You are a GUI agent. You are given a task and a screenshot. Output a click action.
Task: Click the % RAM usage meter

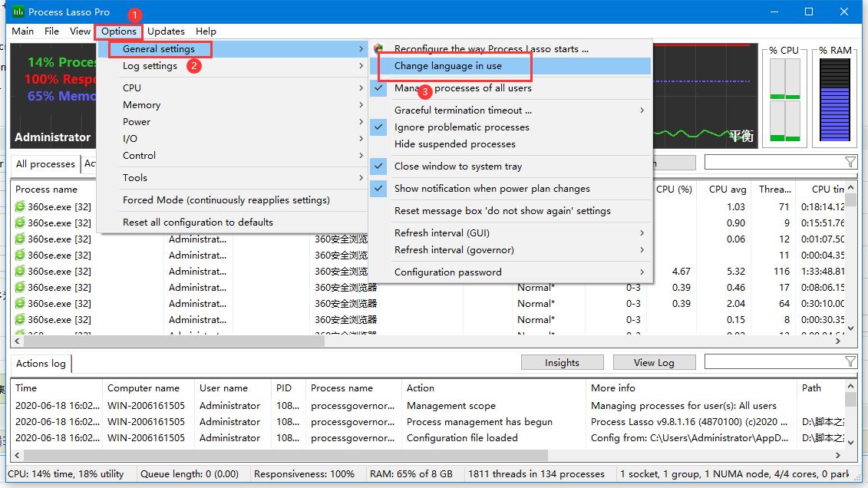pos(835,100)
